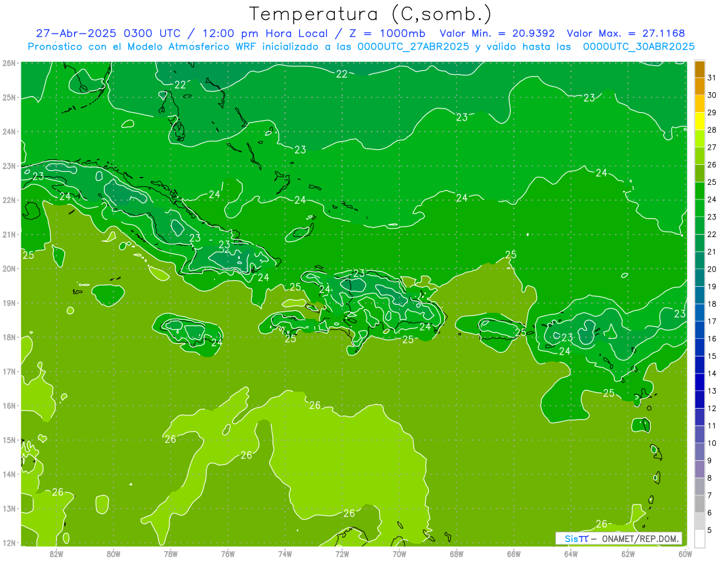Click the legend value label '20'
728x562 pixels.
[x=712, y=269]
